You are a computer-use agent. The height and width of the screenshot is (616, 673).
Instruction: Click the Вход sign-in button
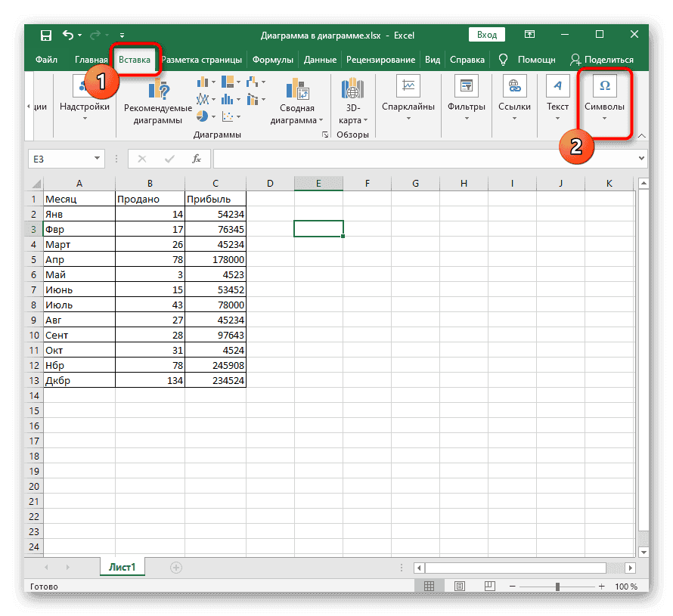pyautogui.click(x=487, y=35)
